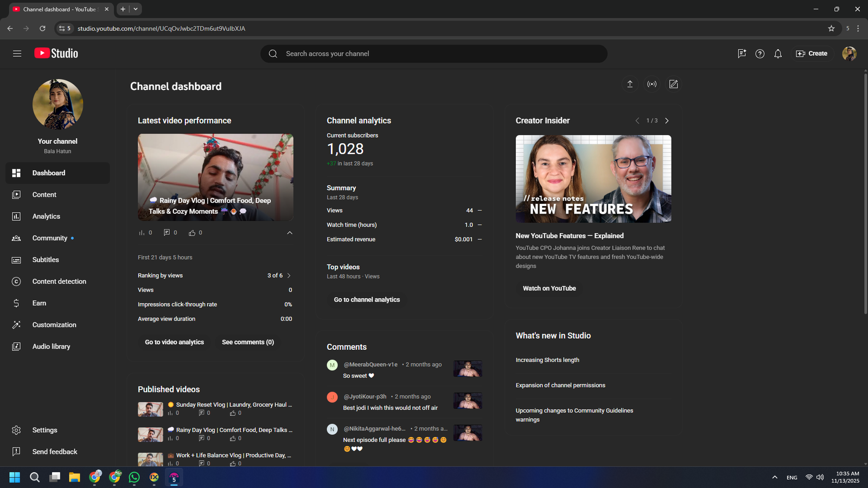This screenshot has height=488, width=868.
Task: Select the Audio library sidebar item
Action: tap(51, 346)
